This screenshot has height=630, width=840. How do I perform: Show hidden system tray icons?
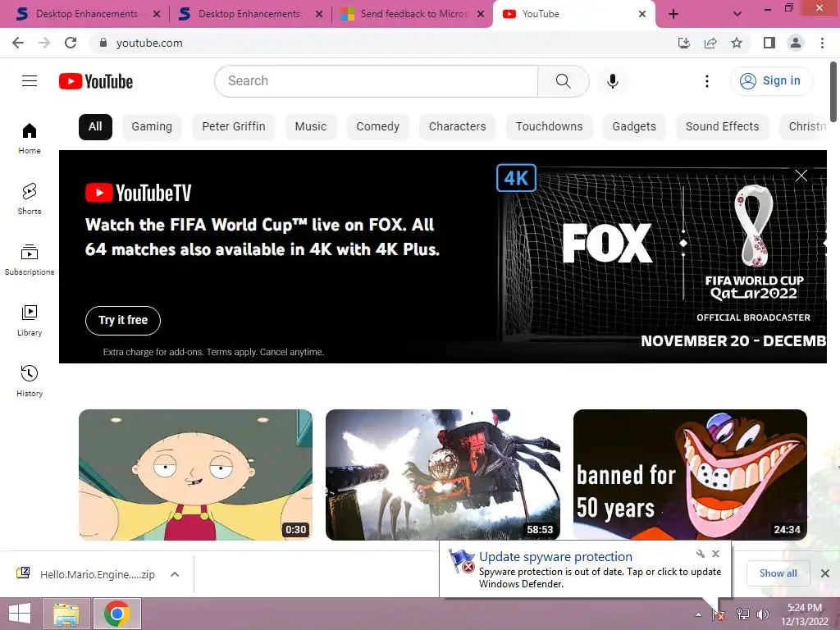698,614
